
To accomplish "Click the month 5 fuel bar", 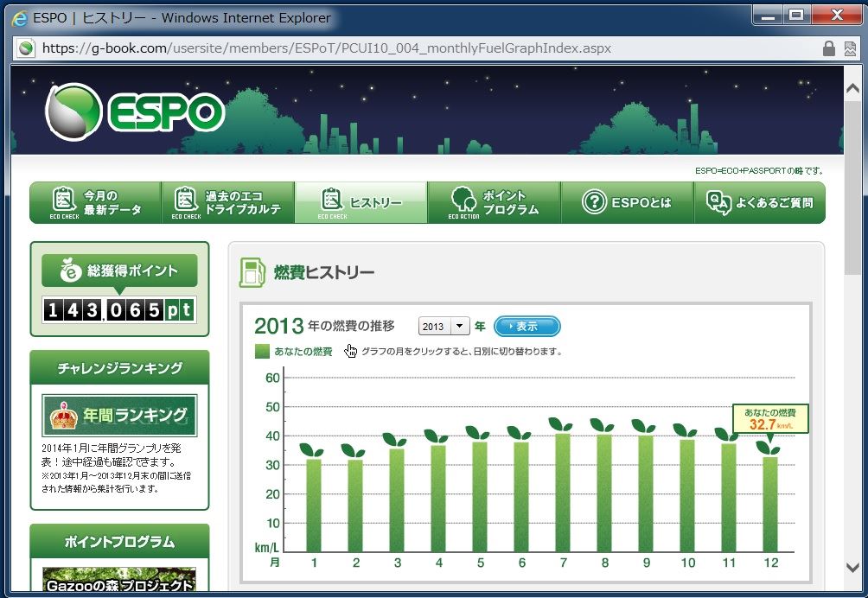I will 480,496.
